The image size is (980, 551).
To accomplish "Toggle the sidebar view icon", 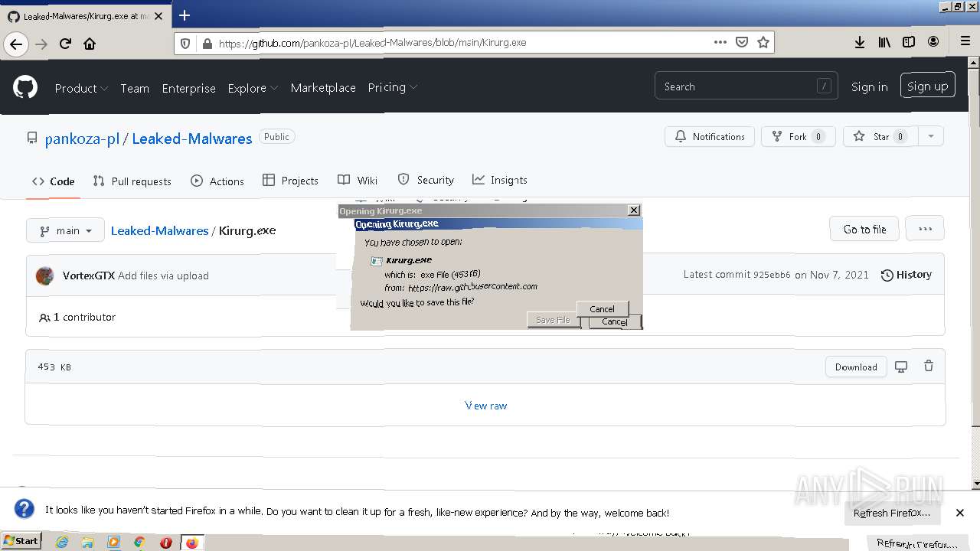I will pyautogui.click(x=909, y=43).
